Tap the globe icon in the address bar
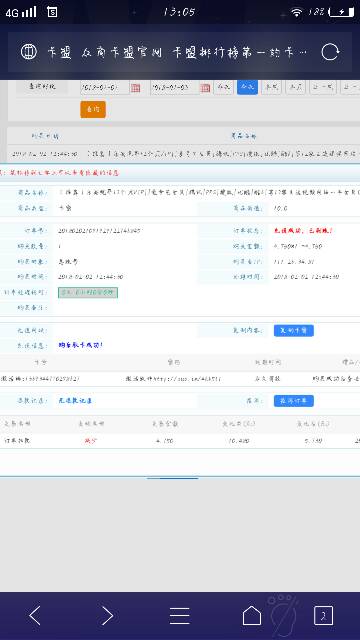This screenshot has width=360, height=640. (29, 52)
